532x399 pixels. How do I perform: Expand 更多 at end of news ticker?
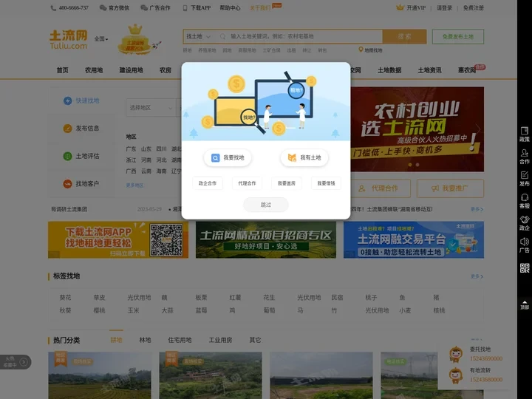[477, 209]
